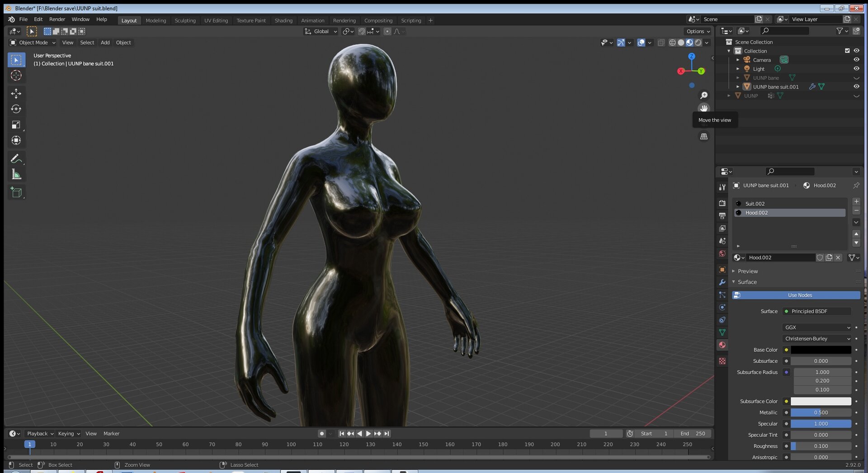This screenshot has height=473, width=868.
Task: Select the Measure tool
Action: [16, 174]
